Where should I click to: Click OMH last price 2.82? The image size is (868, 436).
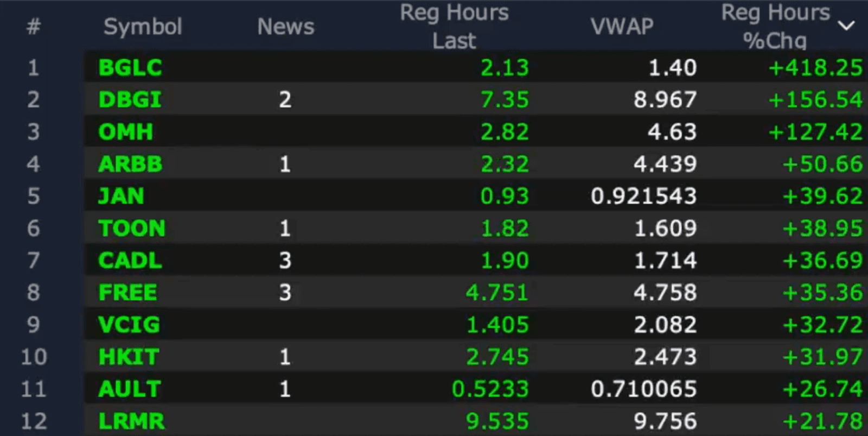click(x=505, y=131)
